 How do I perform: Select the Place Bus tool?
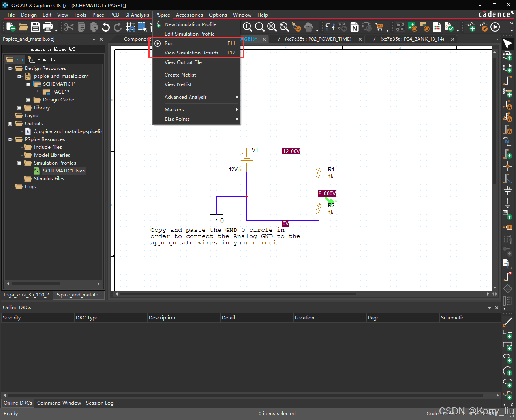[x=508, y=154]
